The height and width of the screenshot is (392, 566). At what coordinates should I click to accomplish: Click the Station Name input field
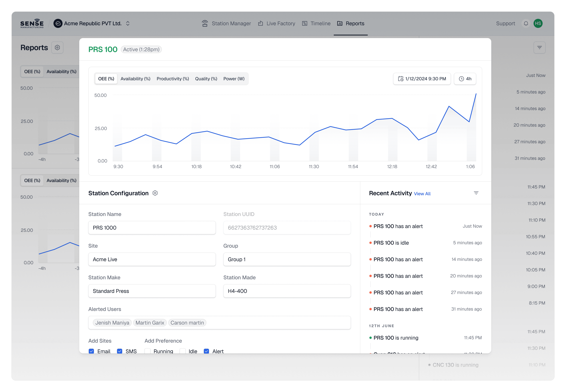tap(152, 228)
